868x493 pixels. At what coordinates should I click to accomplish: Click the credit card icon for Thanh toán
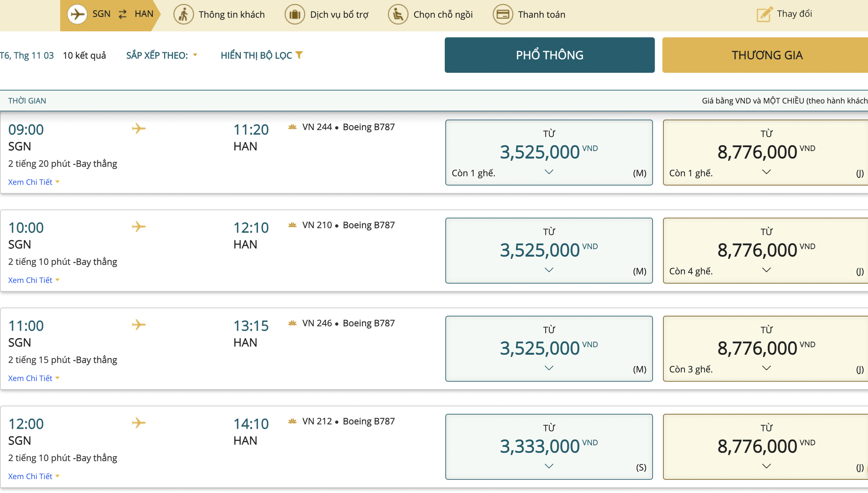pyautogui.click(x=503, y=14)
